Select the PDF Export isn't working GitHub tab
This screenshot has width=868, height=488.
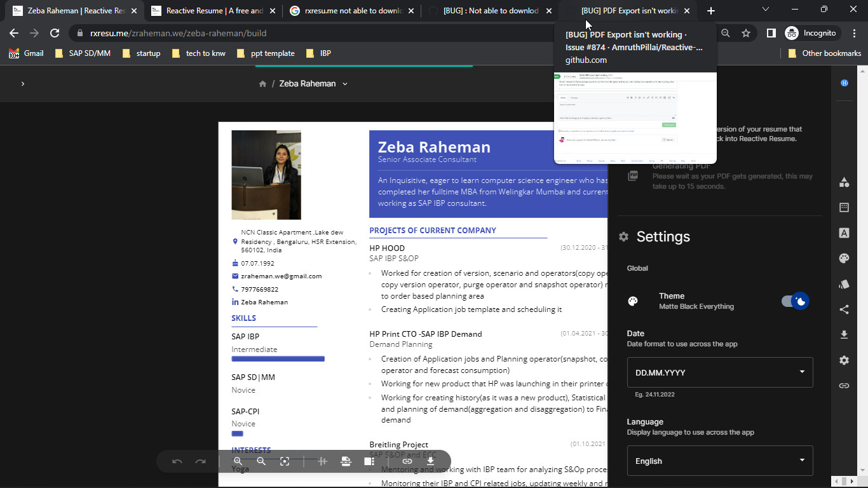coord(626,11)
